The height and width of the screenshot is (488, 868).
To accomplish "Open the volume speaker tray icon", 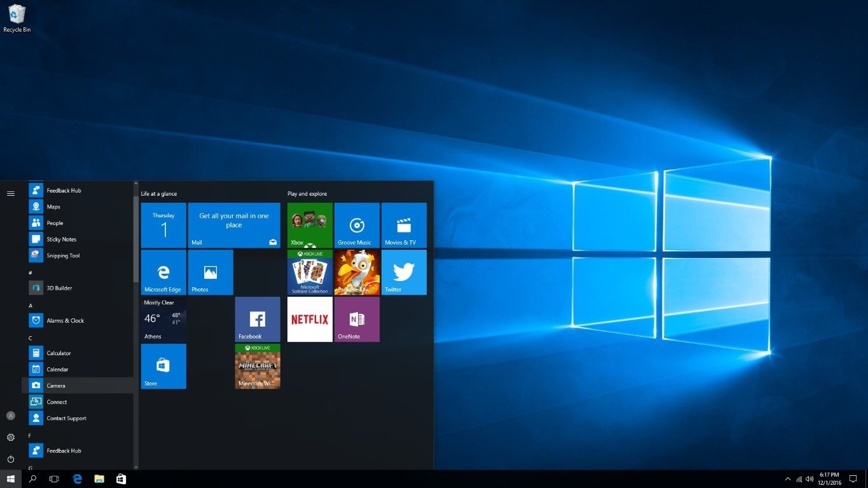I will tap(809, 479).
